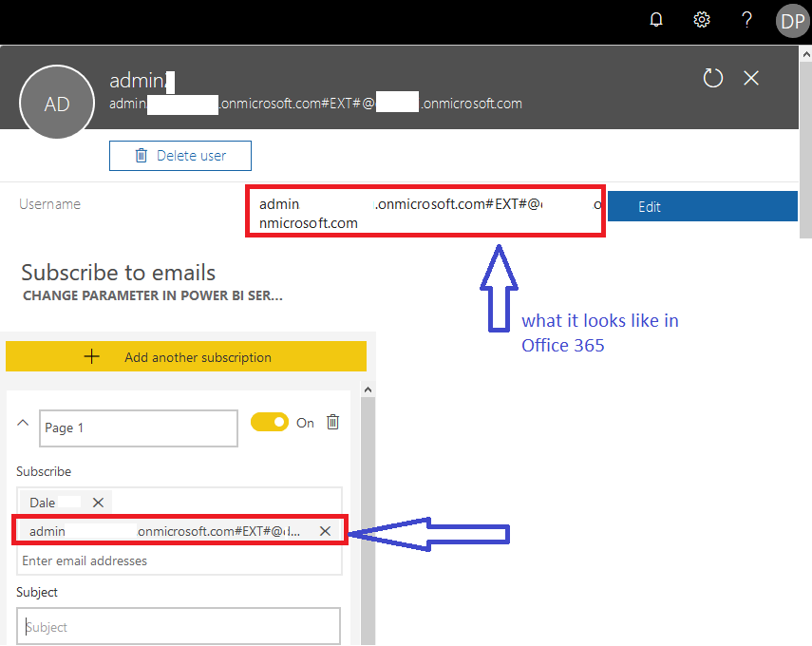Remove Dale from subscribers
Image resolution: width=812 pixels, height=646 pixels.
click(x=98, y=503)
